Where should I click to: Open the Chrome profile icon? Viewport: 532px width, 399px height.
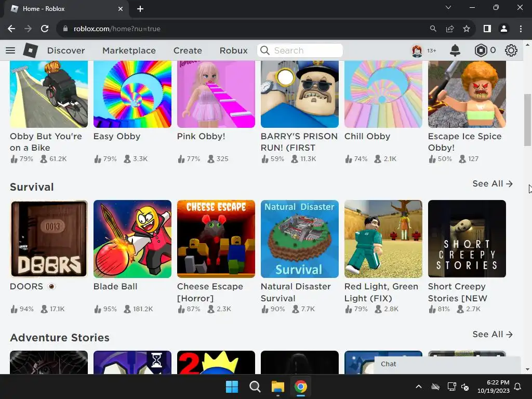(x=504, y=29)
